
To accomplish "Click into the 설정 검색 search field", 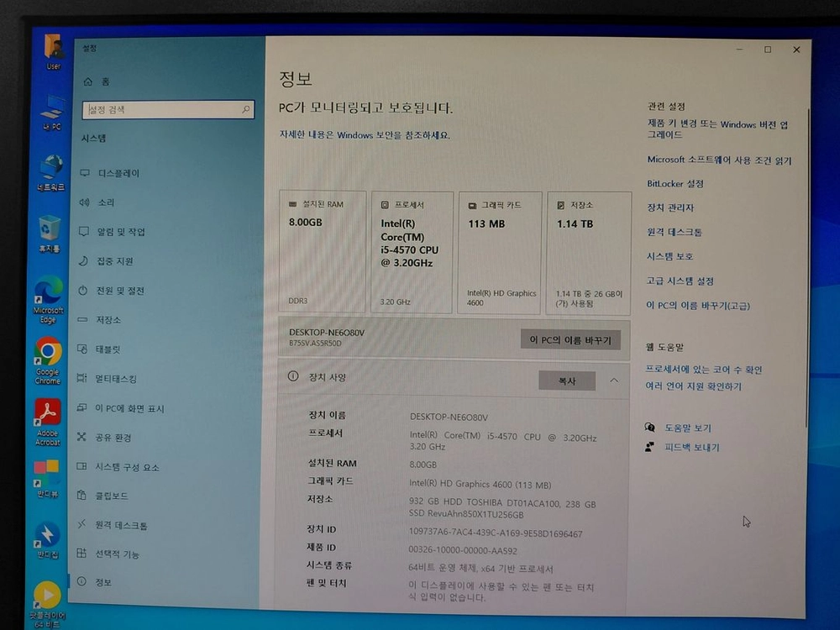I will tap(168, 109).
